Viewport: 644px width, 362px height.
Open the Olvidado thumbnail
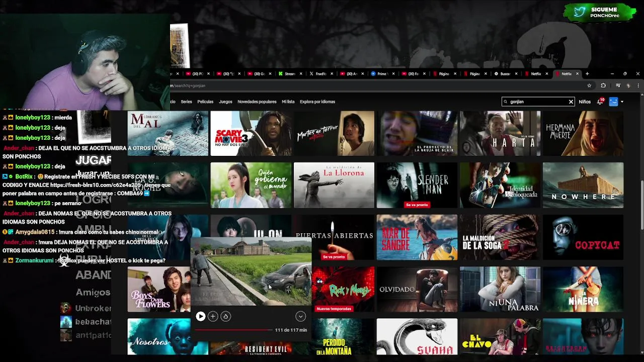[x=417, y=289]
